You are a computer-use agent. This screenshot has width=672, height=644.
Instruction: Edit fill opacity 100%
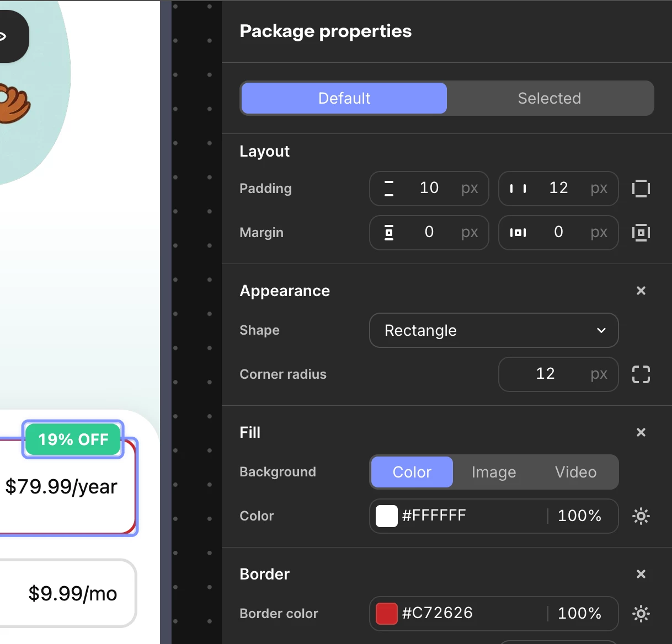click(x=579, y=516)
